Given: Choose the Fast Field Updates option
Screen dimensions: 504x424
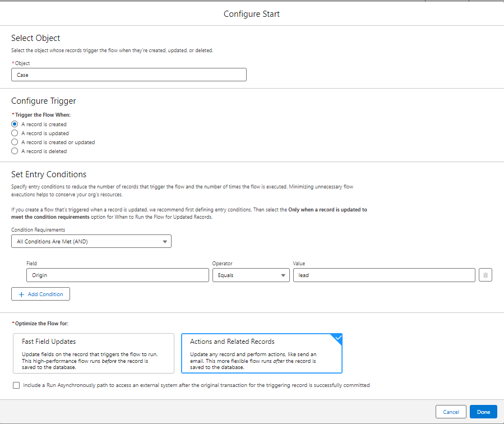Looking at the screenshot, I should pos(93,353).
